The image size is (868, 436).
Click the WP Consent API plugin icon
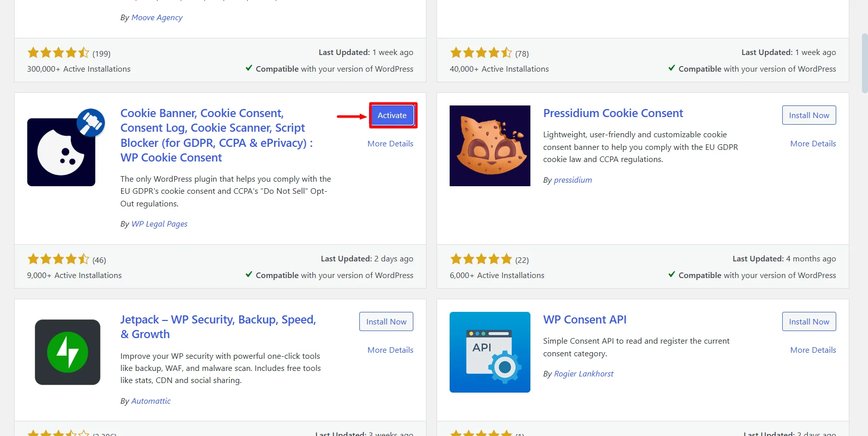point(489,352)
